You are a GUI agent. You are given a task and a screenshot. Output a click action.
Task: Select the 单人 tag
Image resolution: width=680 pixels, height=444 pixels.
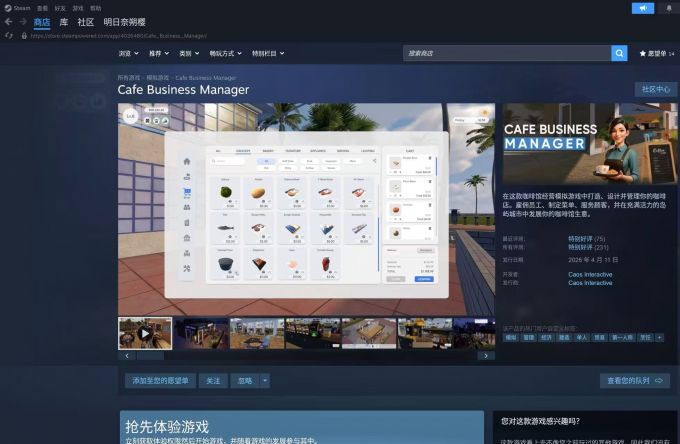pyautogui.click(x=582, y=337)
